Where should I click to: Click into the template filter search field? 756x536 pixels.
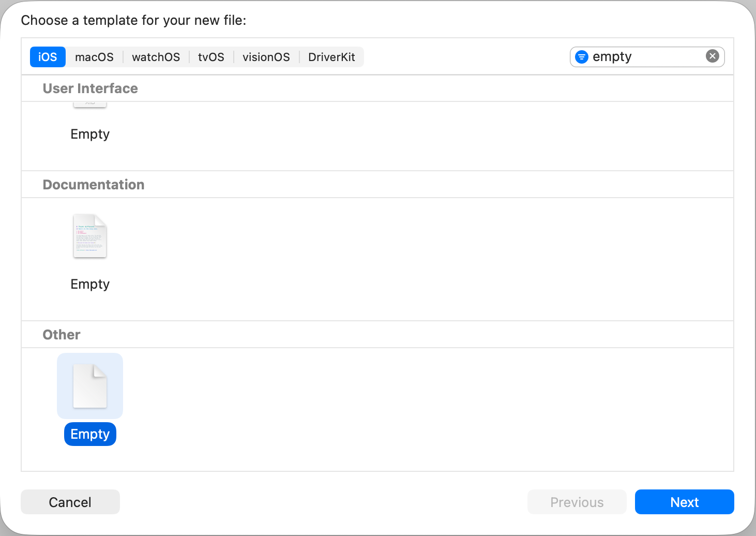coord(647,57)
